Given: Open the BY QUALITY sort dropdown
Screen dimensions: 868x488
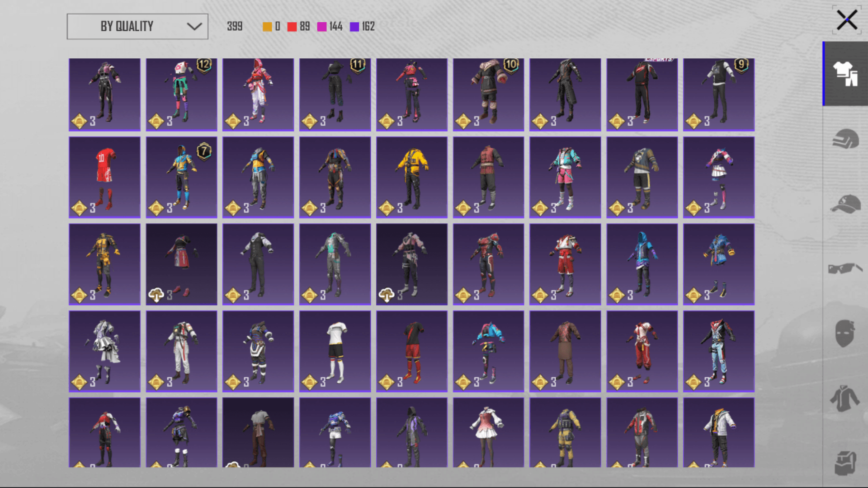Looking at the screenshot, I should click(137, 26).
